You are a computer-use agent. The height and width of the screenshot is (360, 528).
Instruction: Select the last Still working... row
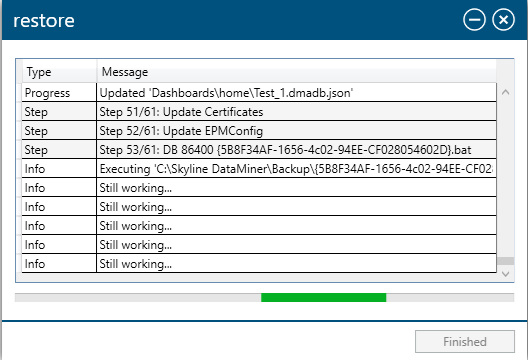coord(259,264)
